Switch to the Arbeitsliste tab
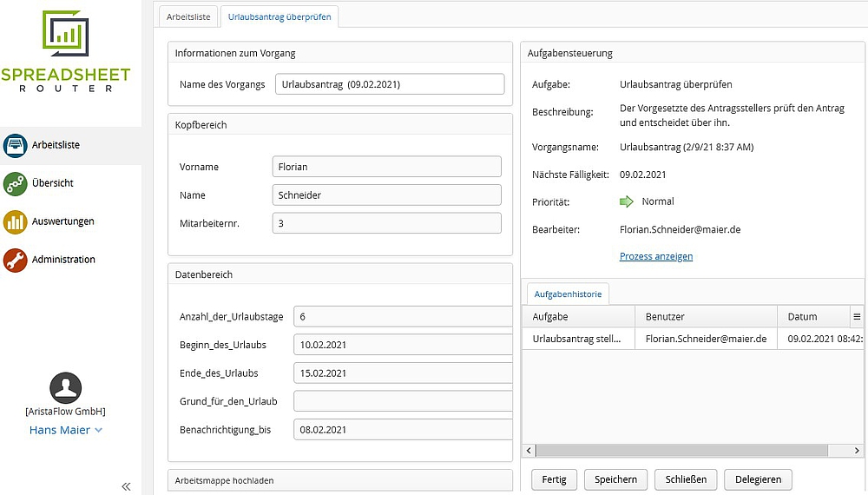This screenshot has height=495, width=868. 188,16
